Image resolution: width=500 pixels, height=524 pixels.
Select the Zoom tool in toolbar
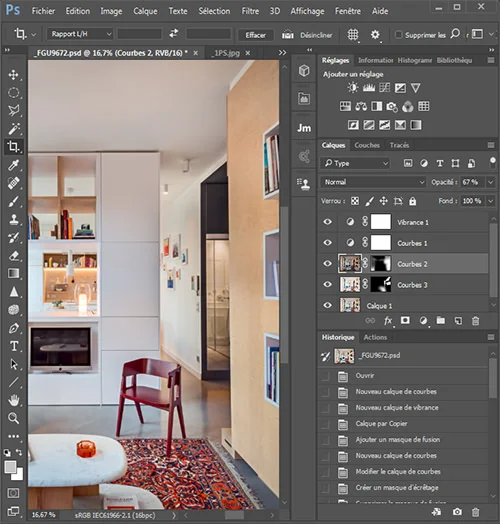pyautogui.click(x=14, y=418)
